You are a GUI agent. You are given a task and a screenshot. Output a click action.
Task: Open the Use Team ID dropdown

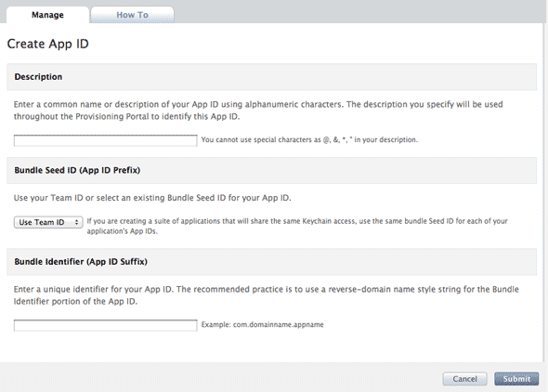48,222
